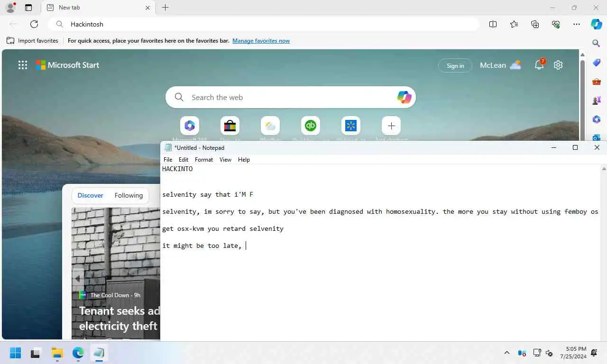607x364 pixels.
Task: Open the split screen icon in the Edge toolbar
Action: tap(493, 24)
